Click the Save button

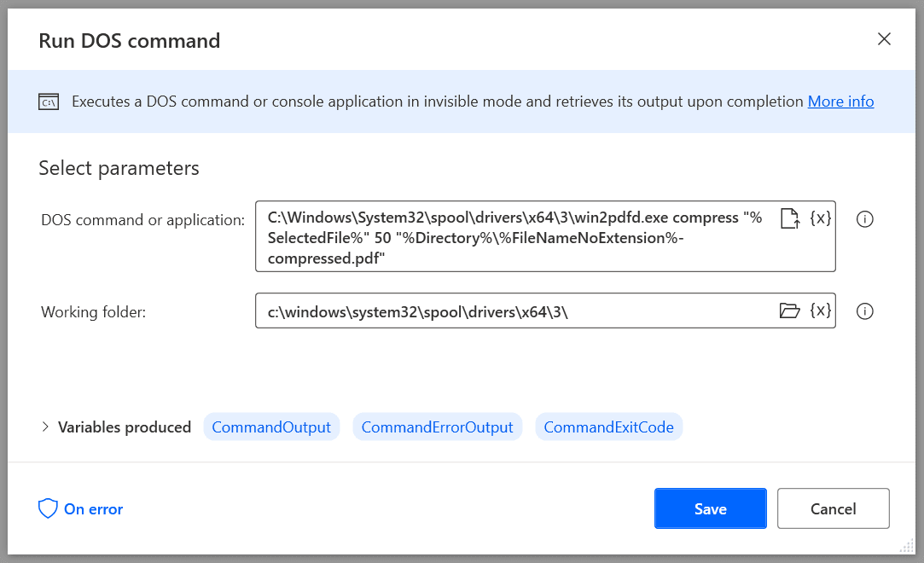tap(710, 508)
